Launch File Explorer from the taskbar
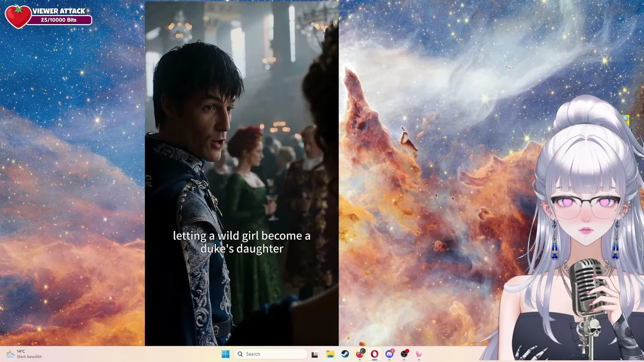 pyautogui.click(x=330, y=354)
